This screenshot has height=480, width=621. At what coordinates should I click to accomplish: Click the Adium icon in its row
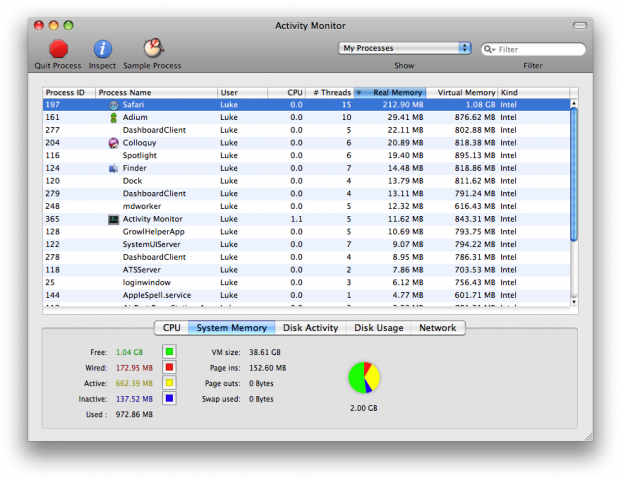pyautogui.click(x=114, y=118)
